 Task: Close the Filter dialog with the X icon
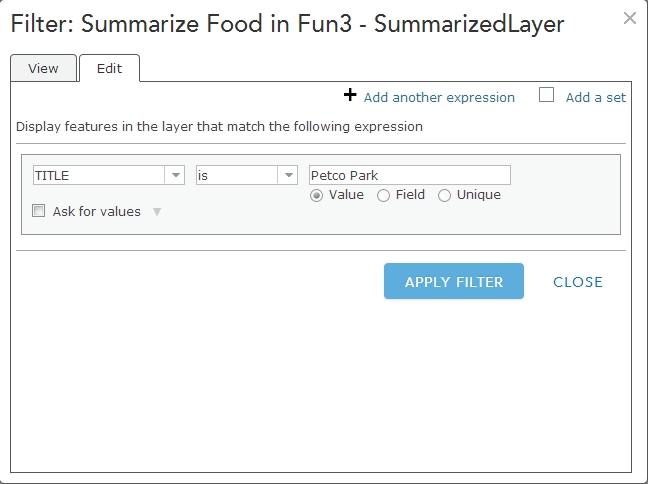tap(629, 18)
